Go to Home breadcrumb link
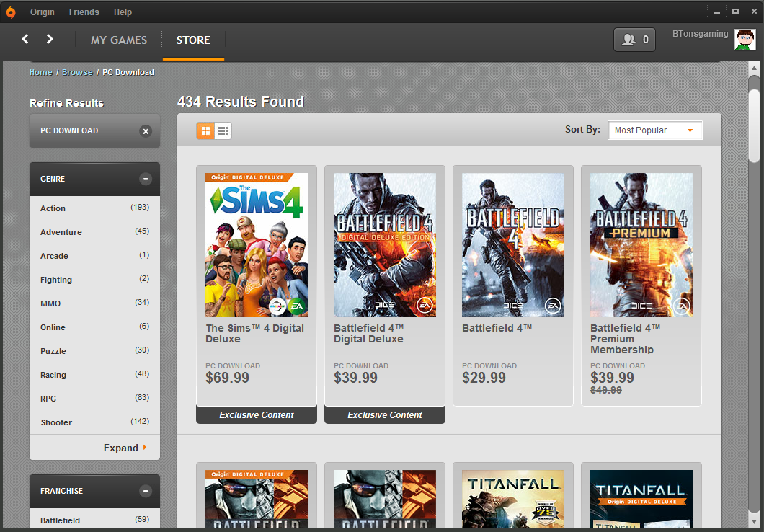Image resolution: width=764 pixels, height=532 pixels. [40, 72]
